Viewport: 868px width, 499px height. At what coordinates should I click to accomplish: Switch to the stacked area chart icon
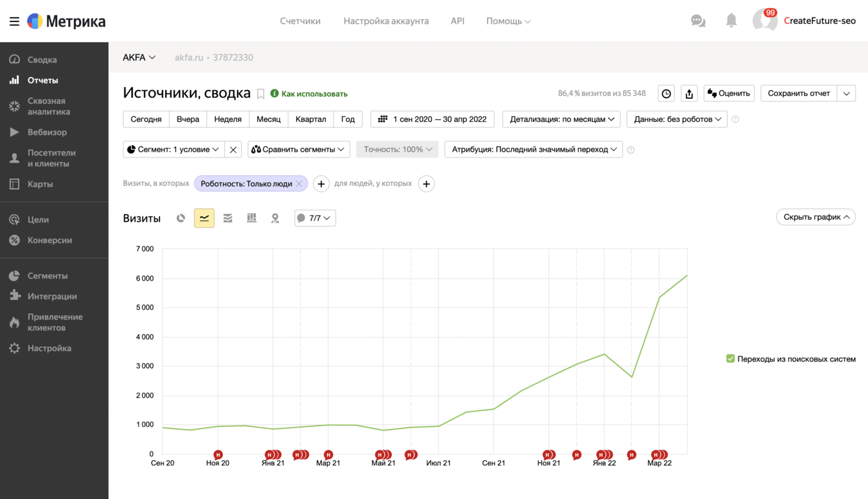[228, 218]
